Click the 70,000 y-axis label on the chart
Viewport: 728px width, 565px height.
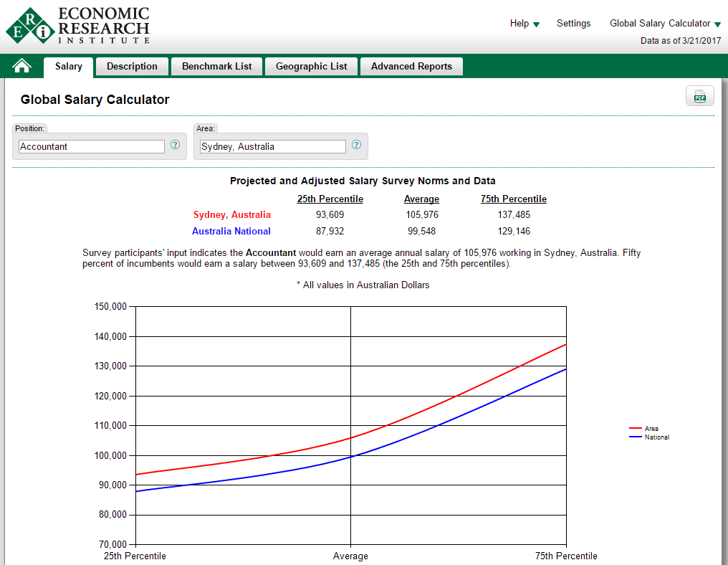click(112, 544)
